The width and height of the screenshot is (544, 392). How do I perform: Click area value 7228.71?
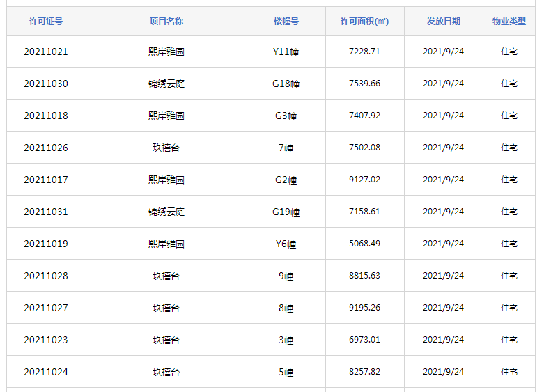pyautogui.click(x=364, y=52)
